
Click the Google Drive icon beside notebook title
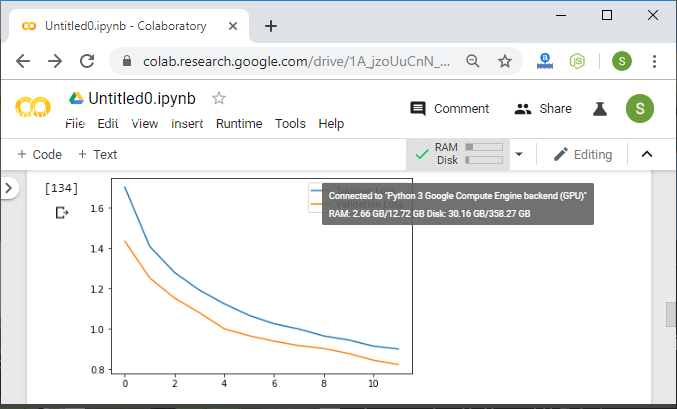coord(76,98)
